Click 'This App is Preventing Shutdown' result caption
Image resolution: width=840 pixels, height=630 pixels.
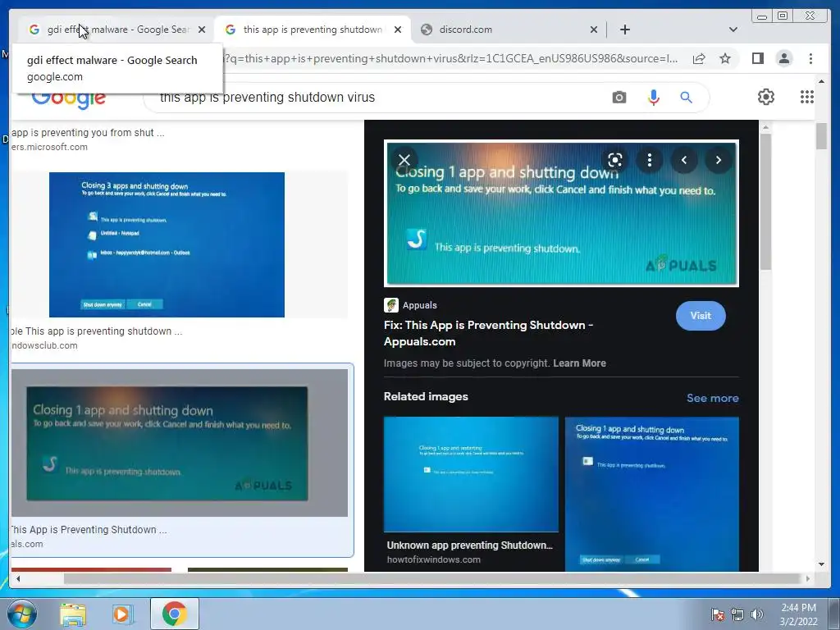pyautogui.click(x=89, y=530)
